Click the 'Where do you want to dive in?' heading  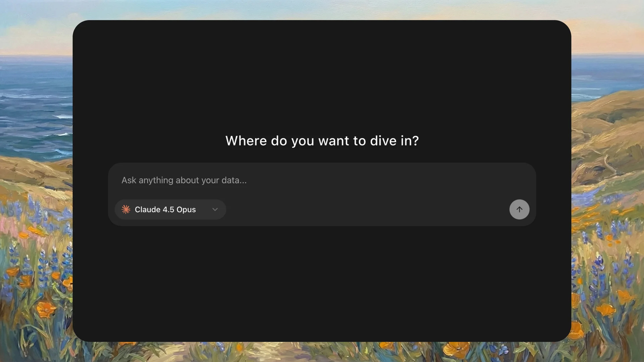tap(322, 141)
